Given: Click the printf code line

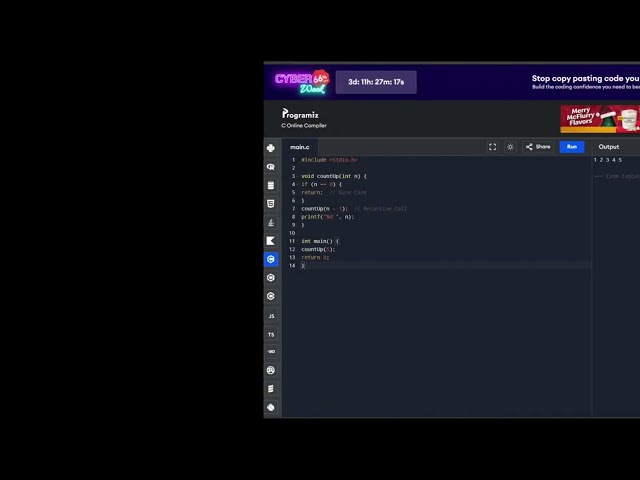Looking at the screenshot, I should tap(327, 217).
